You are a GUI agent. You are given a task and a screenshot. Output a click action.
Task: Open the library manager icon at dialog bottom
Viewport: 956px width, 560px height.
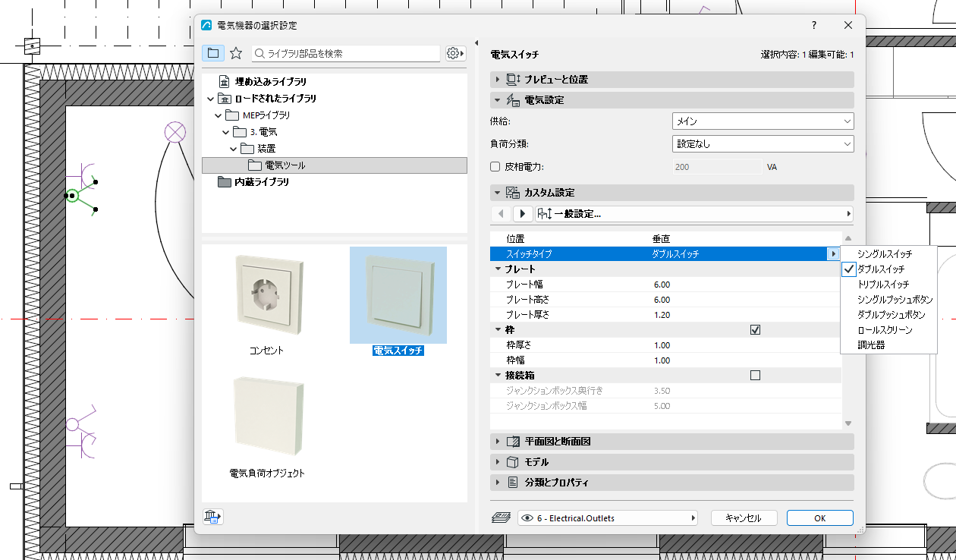(x=213, y=517)
